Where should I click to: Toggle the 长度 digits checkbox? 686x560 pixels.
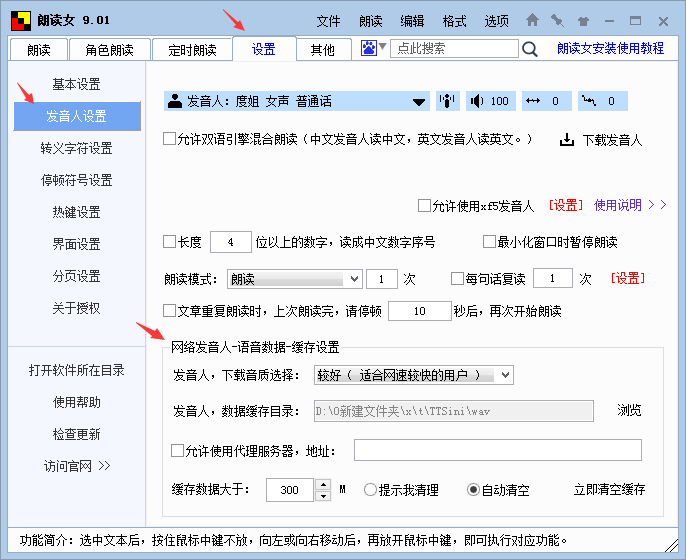[169, 242]
